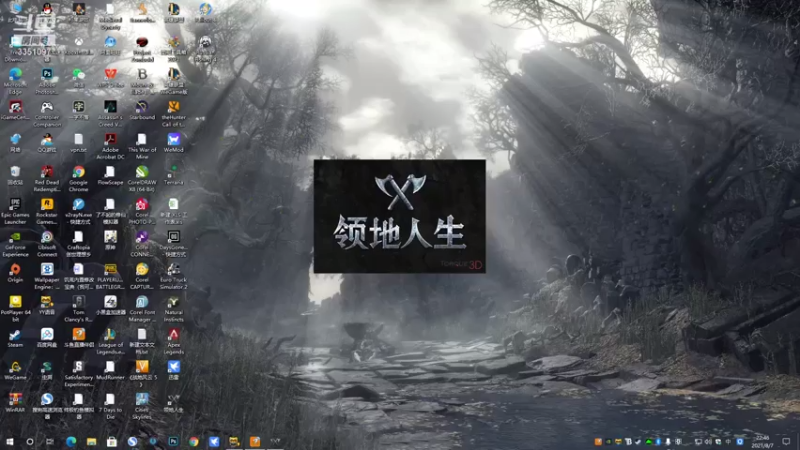The image size is (800, 450).
Task: Click the Chinese IME 中 indicator
Action: click(x=729, y=441)
